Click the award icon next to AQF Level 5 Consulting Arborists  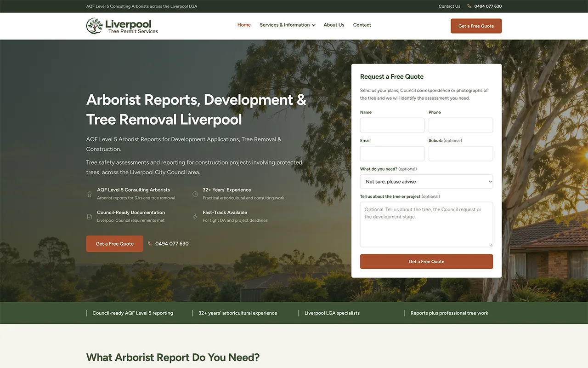pos(90,194)
